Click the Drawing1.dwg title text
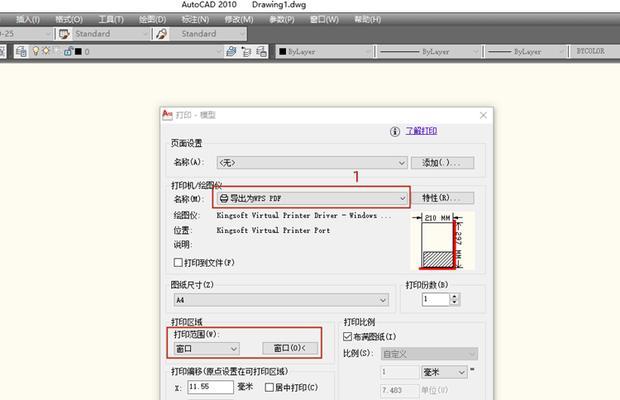This screenshot has width=620, height=400. tap(279, 5)
